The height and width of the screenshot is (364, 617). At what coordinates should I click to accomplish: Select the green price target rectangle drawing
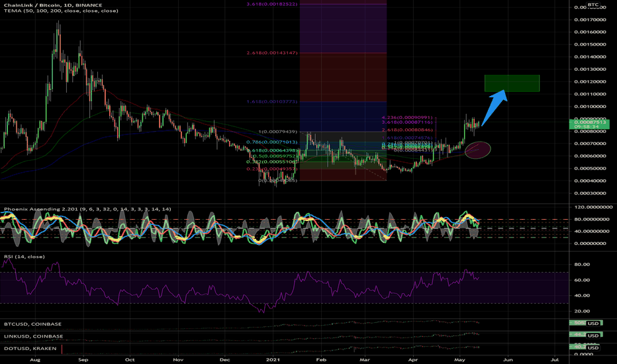[x=512, y=83]
